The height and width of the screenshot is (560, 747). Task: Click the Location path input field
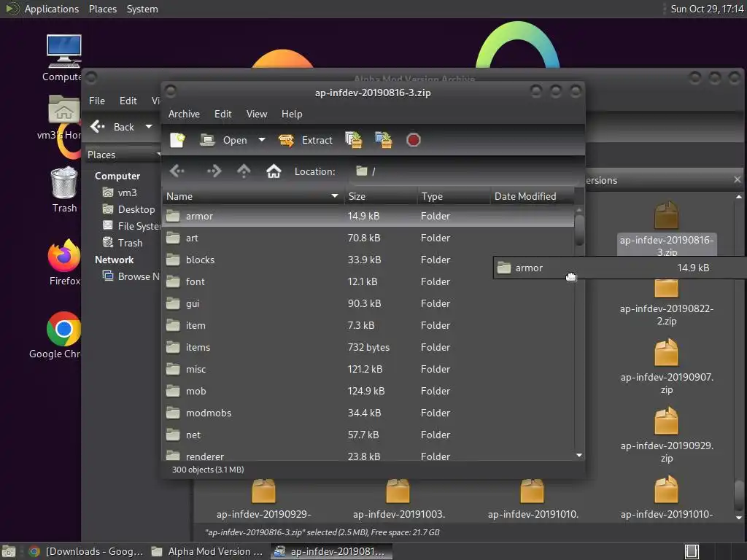465,171
